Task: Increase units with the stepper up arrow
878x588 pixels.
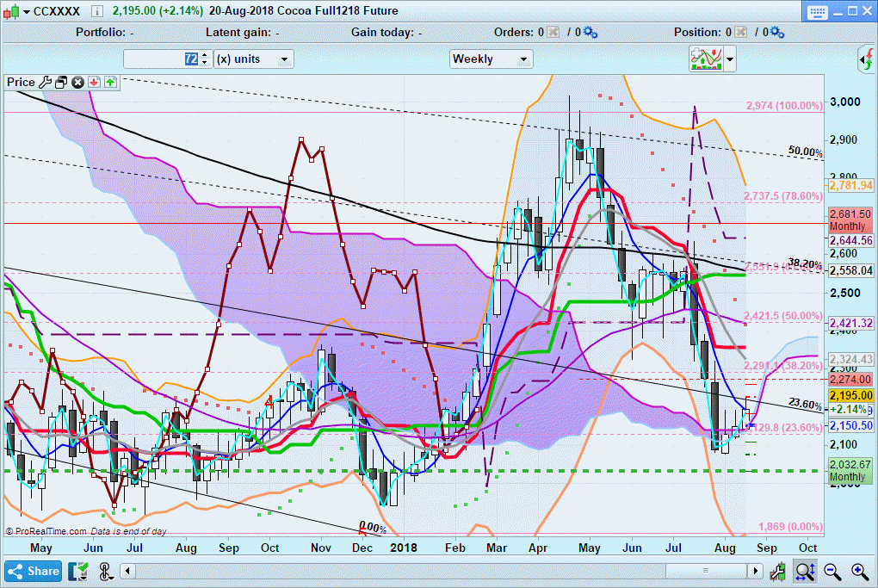Action: [205, 55]
